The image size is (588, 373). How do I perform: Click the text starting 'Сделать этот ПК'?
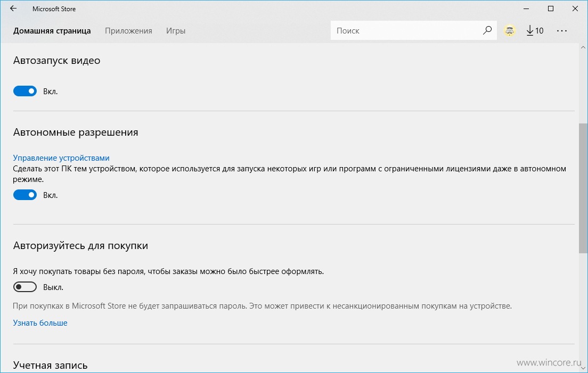290,174
